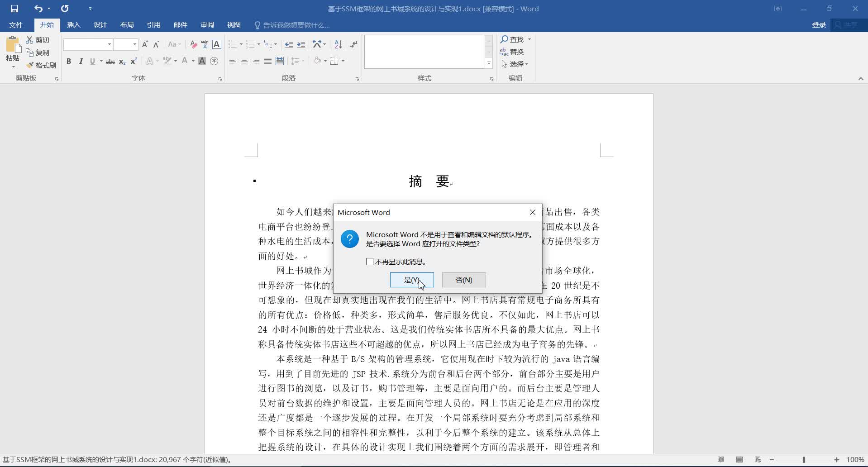Open the underline style dropdown arrow

pyautogui.click(x=101, y=61)
